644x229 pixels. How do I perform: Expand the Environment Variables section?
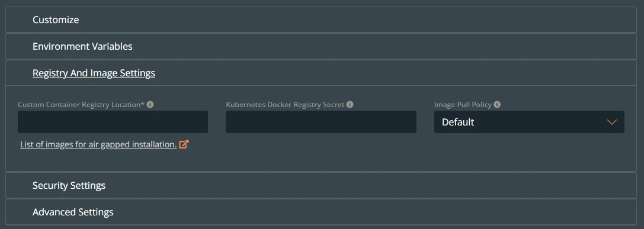pyautogui.click(x=321, y=46)
